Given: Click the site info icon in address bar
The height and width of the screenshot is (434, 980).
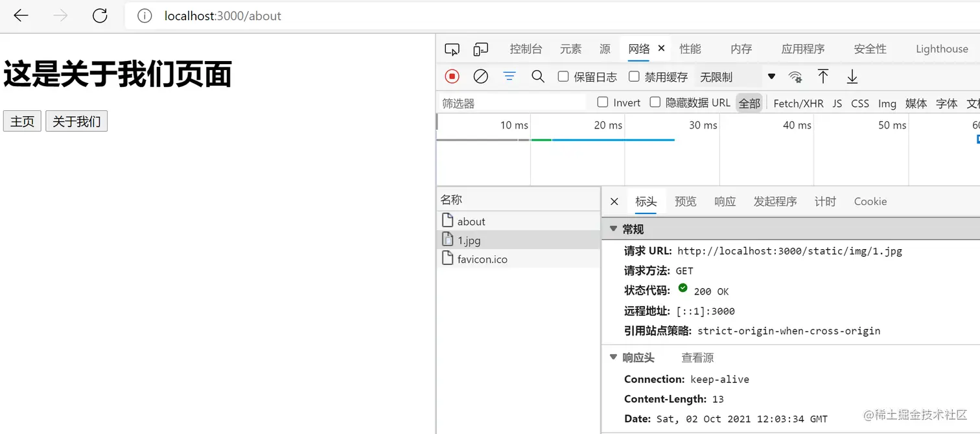Looking at the screenshot, I should coord(145,16).
